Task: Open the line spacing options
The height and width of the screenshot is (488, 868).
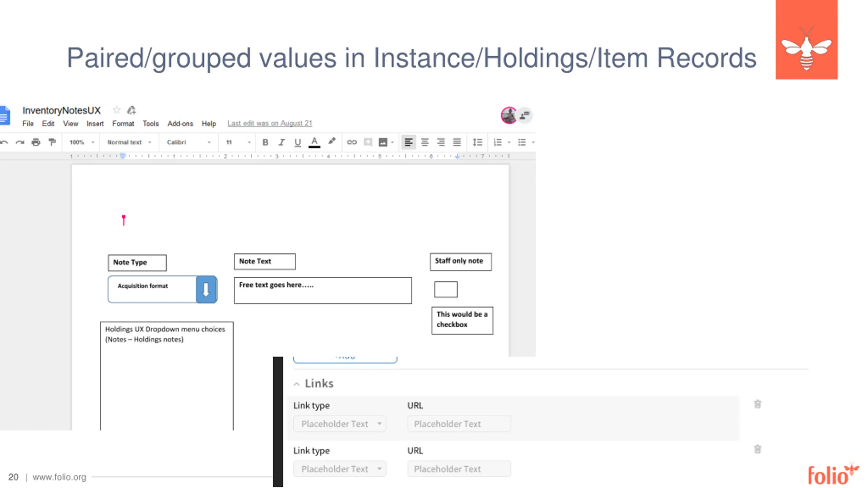Action: pyautogui.click(x=477, y=142)
